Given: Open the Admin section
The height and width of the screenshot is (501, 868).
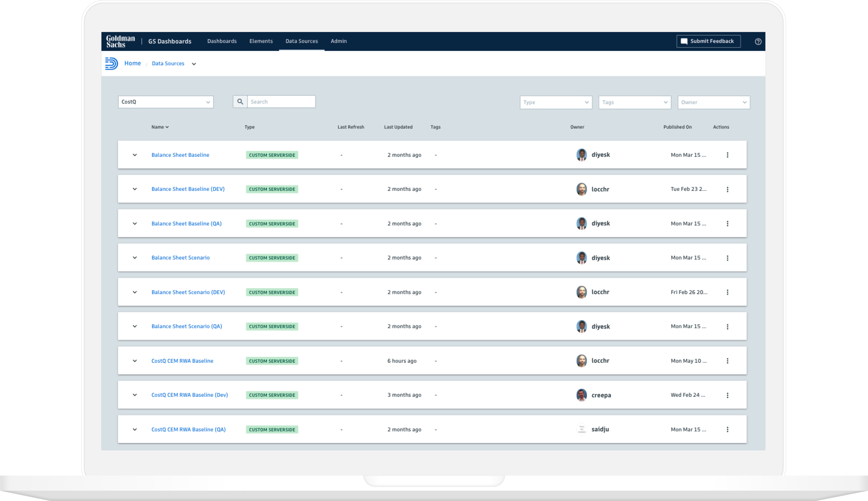Looking at the screenshot, I should click(x=339, y=41).
